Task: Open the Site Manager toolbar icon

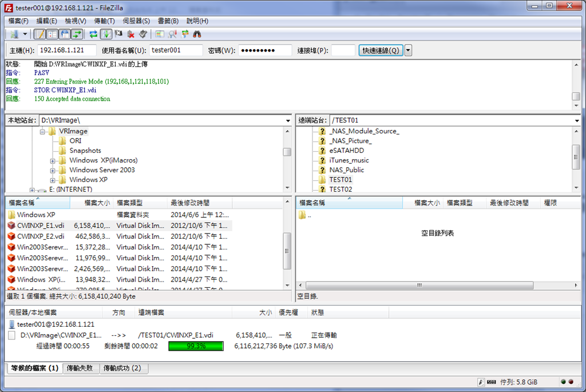Action: pos(14,34)
